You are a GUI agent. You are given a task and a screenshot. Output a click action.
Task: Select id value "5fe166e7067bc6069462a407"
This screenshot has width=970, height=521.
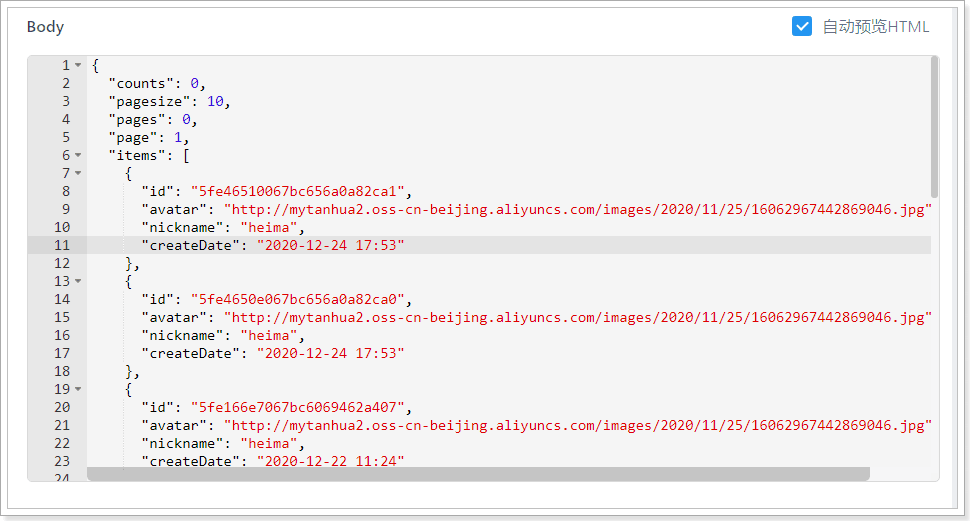pyautogui.click(x=300, y=407)
